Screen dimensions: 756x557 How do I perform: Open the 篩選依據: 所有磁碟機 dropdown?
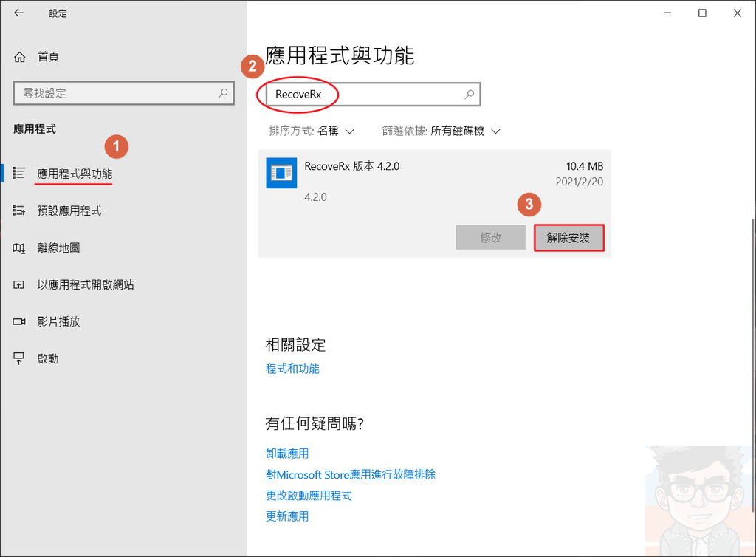(441, 131)
